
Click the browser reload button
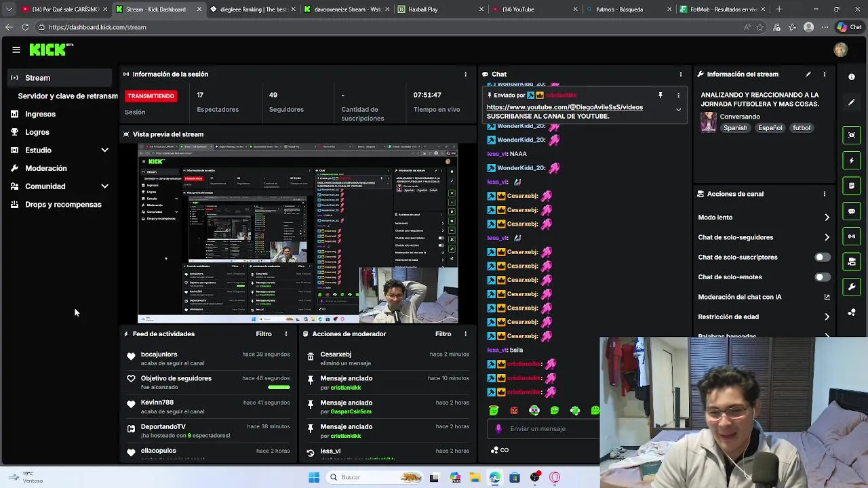pos(25,27)
